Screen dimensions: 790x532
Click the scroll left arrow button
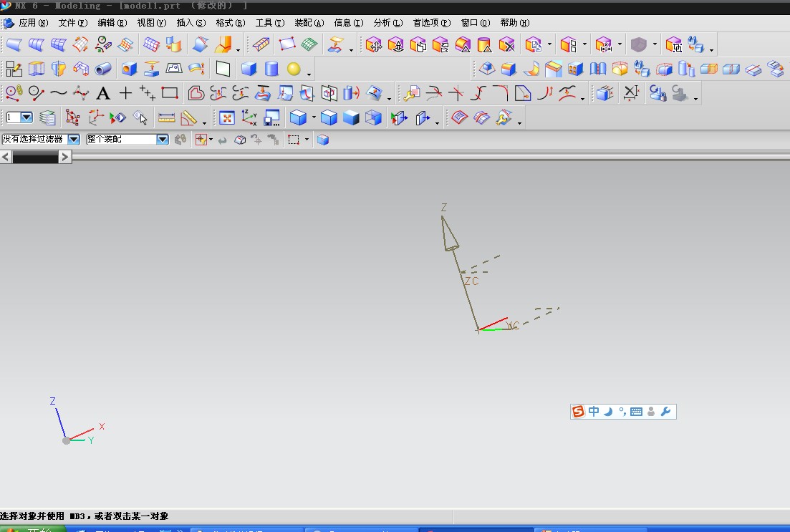pos(6,158)
